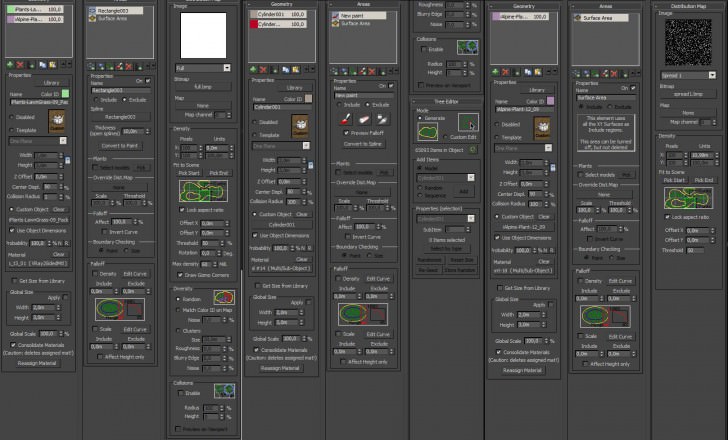Toggle the Preview Falloff checkbox
The height and width of the screenshot is (440, 728).
click(346, 133)
